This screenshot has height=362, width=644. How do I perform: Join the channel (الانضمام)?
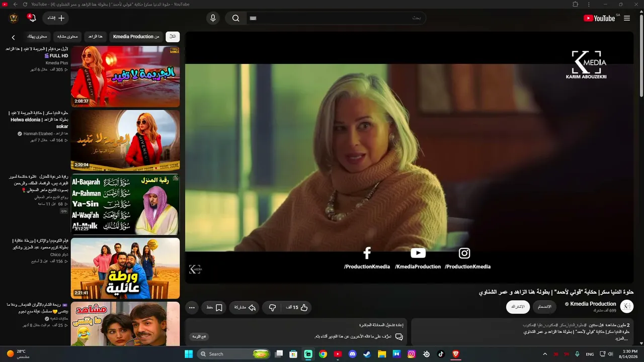544,307
